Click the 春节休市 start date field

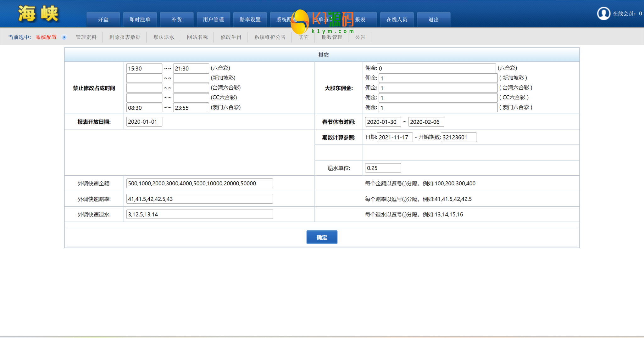coord(383,122)
